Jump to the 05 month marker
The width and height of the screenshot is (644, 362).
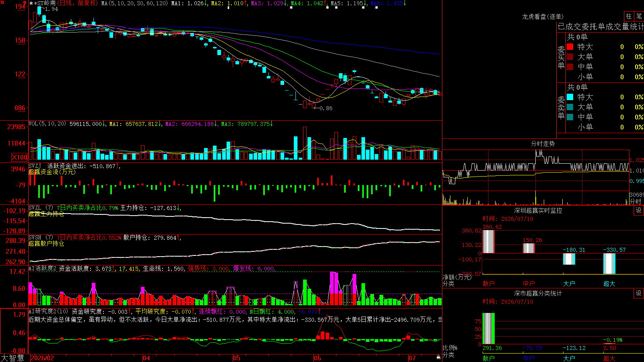click(x=237, y=358)
